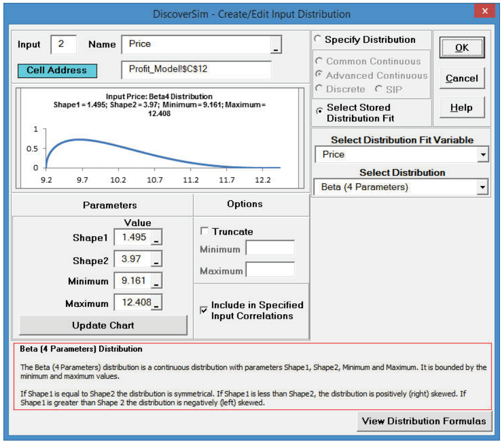Image resolution: width=504 pixels, height=444 pixels.
Task: Click the cell reference button next to Shape1
Action: (x=157, y=239)
